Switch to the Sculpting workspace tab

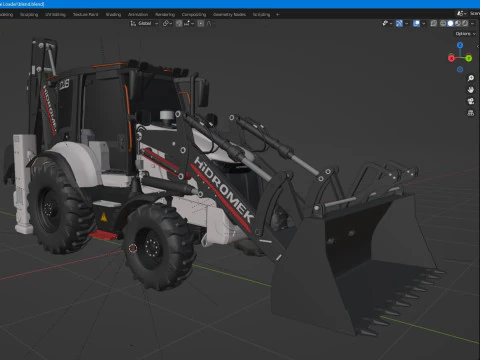pos(29,14)
